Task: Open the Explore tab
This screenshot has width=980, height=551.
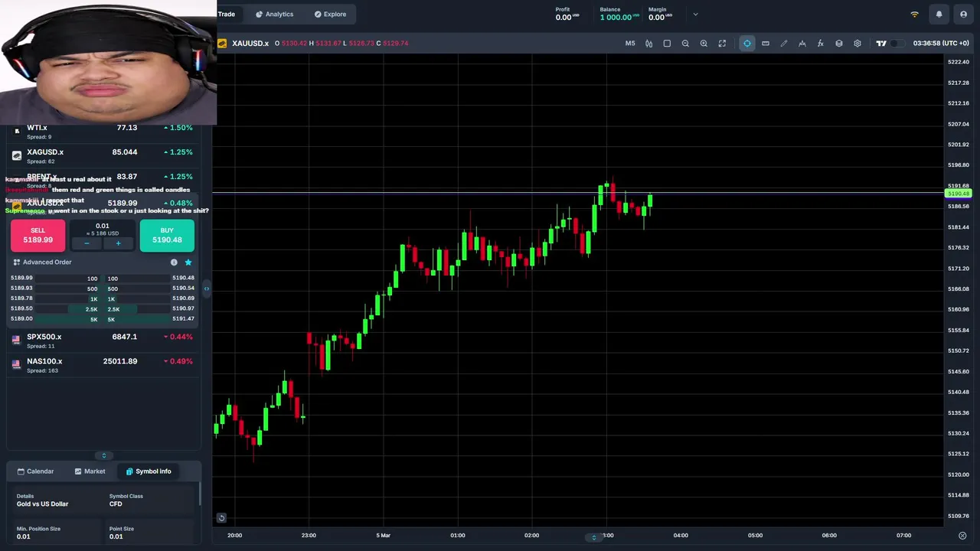Action: [x=330, y=15]
